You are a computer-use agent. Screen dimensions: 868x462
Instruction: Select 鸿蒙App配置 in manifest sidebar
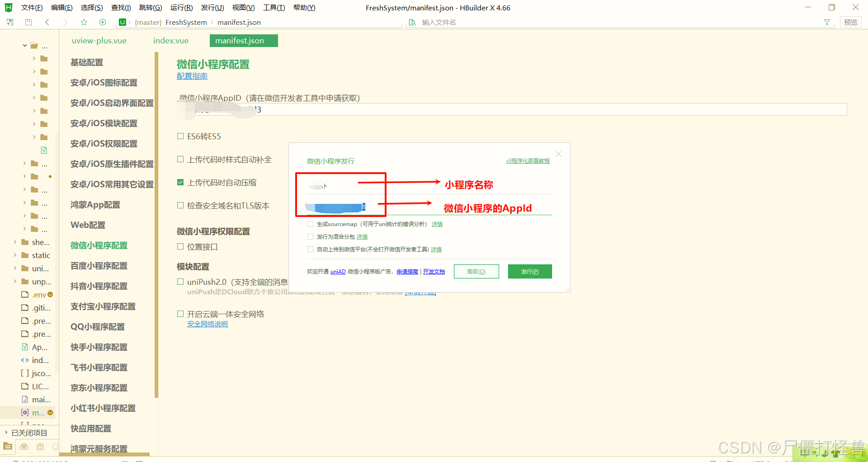click(95, 205)
